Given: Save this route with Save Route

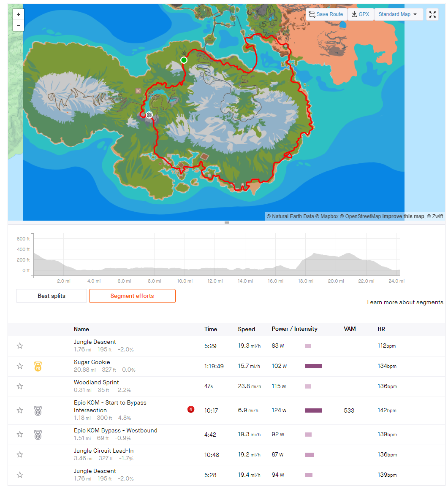Looking at the screenshot, I should [326, 14].
